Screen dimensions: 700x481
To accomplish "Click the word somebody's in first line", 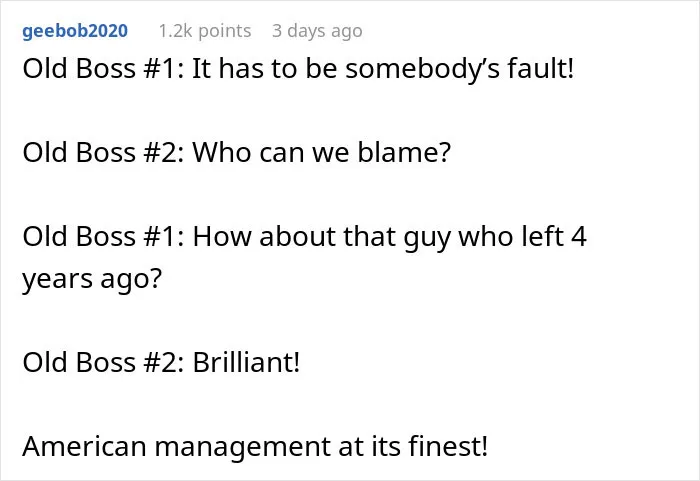I will (x=422, y=69).
